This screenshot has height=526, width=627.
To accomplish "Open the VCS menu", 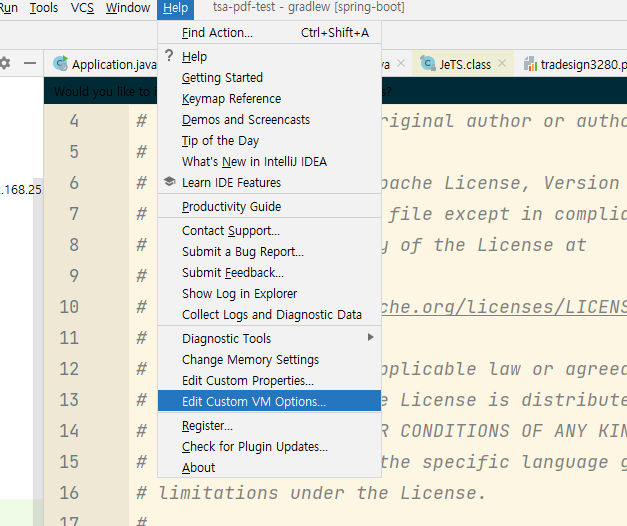I will coord(82,7).
